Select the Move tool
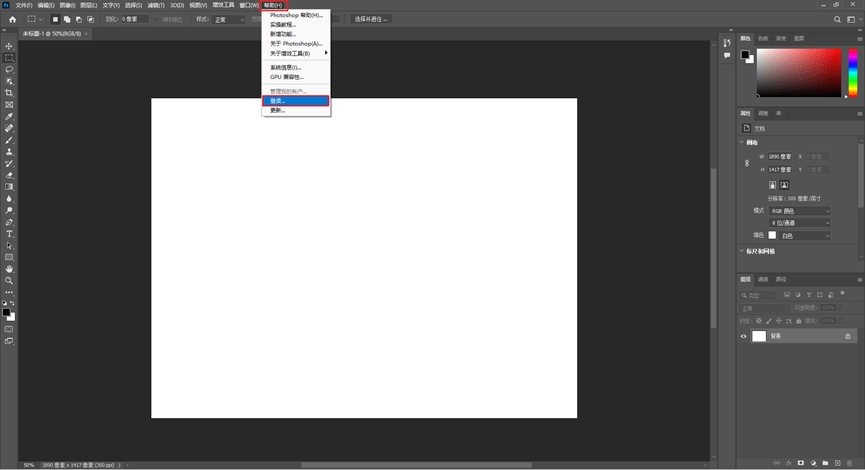This screenshot has width=865, height=470. click(9, 46)
